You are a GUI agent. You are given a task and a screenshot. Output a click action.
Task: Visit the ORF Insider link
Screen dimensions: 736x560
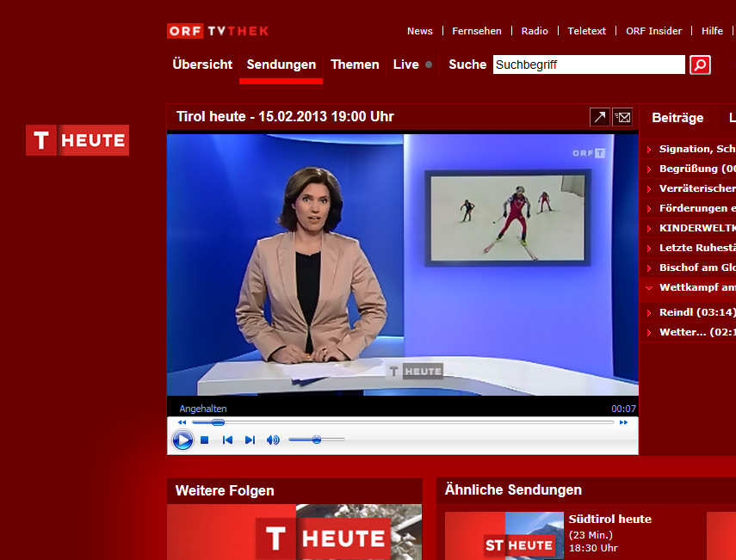coord(653,31)
